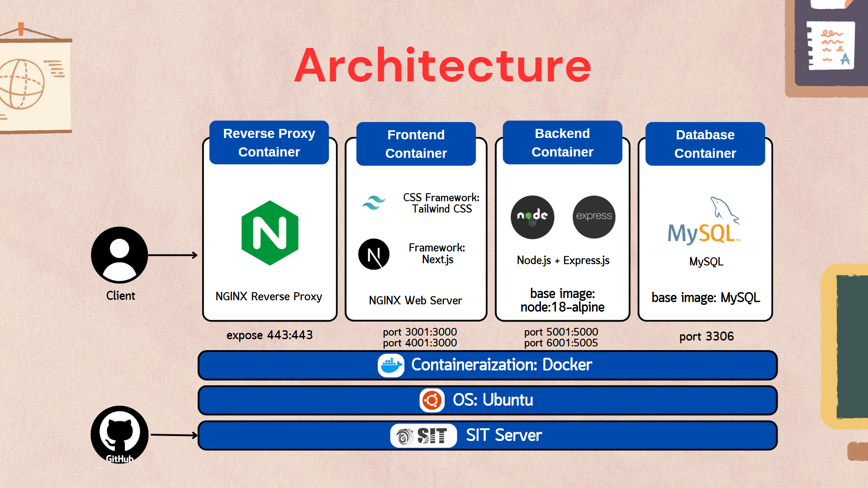Click the 'port 5001:5000' text
The width and height of the screenshot is (868, 488).
click(x=561, y=332)
